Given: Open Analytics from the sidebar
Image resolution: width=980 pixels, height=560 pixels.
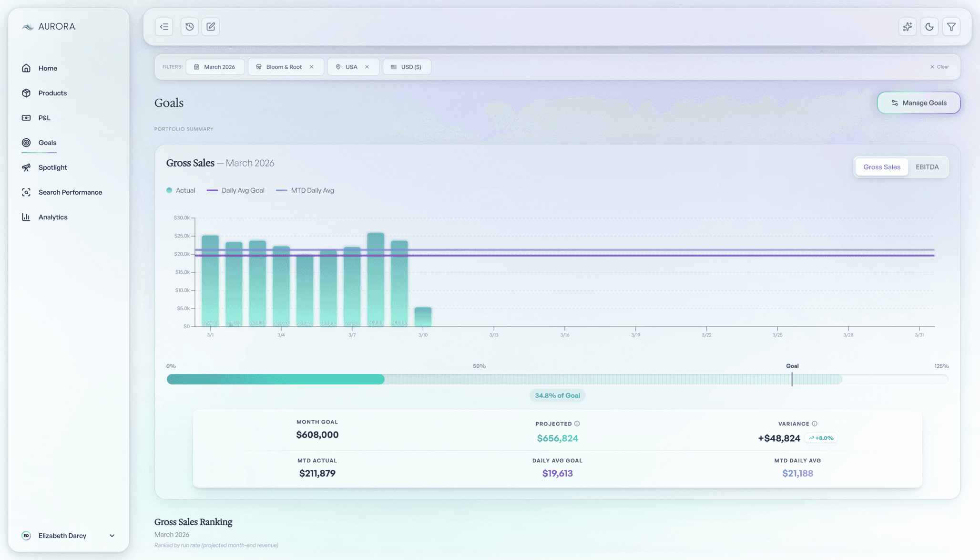Looking at the screenshot, I should pyautogui.click(x=53, y=217).
